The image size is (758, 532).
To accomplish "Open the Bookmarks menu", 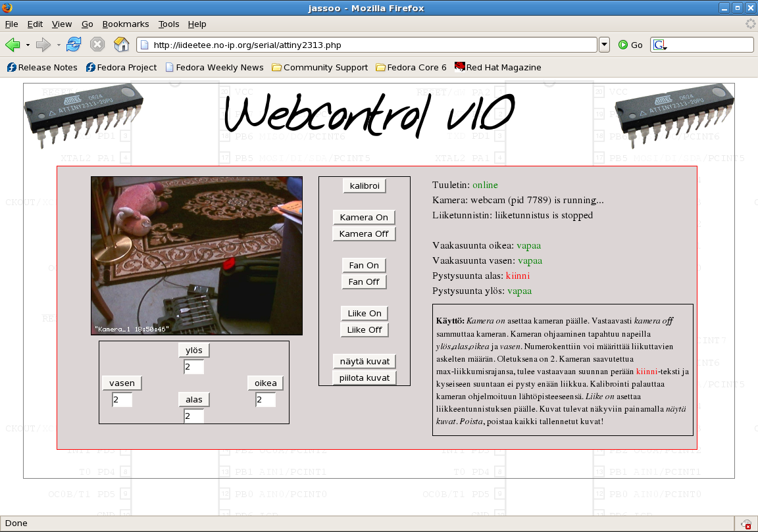I will pos(126,24).
